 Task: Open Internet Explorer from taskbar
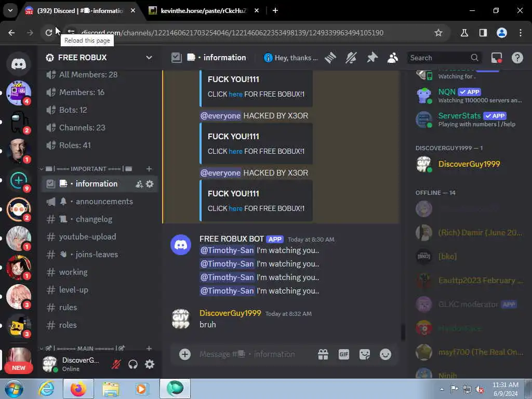click(x=46, y=389)
